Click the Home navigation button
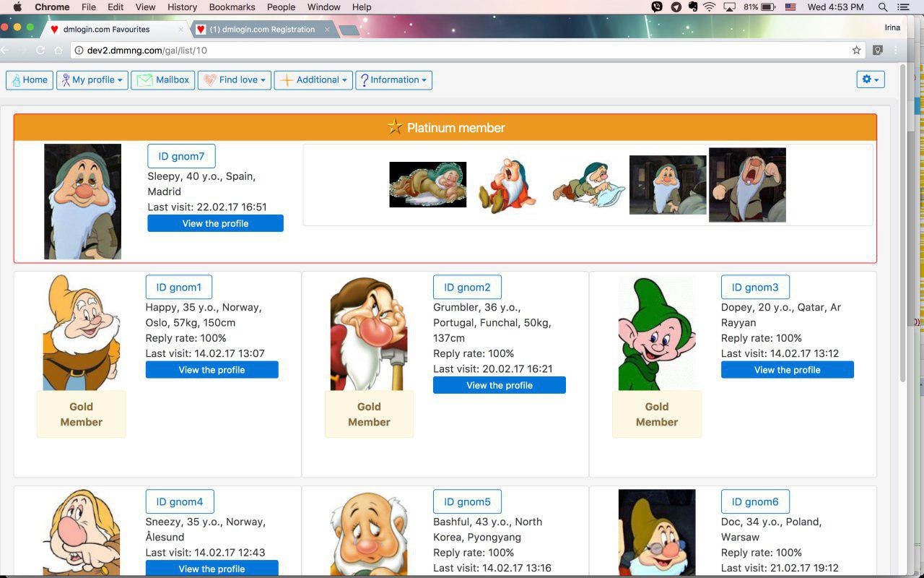 (30, 80)
